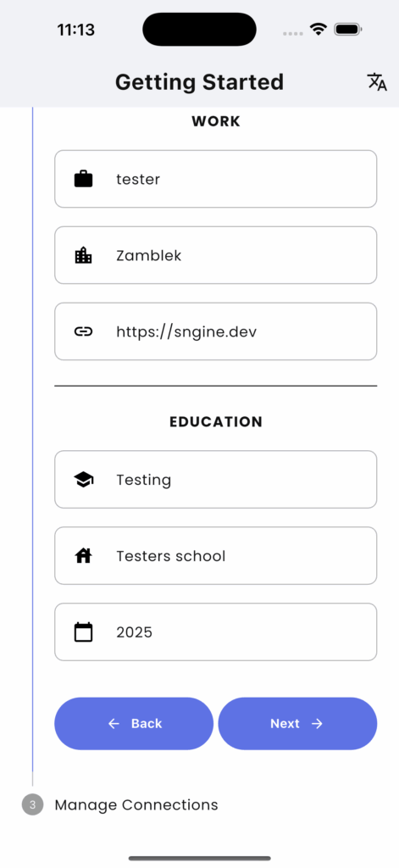
Task: Tap the briefcase icon in job title field
Action: point(84,179)
